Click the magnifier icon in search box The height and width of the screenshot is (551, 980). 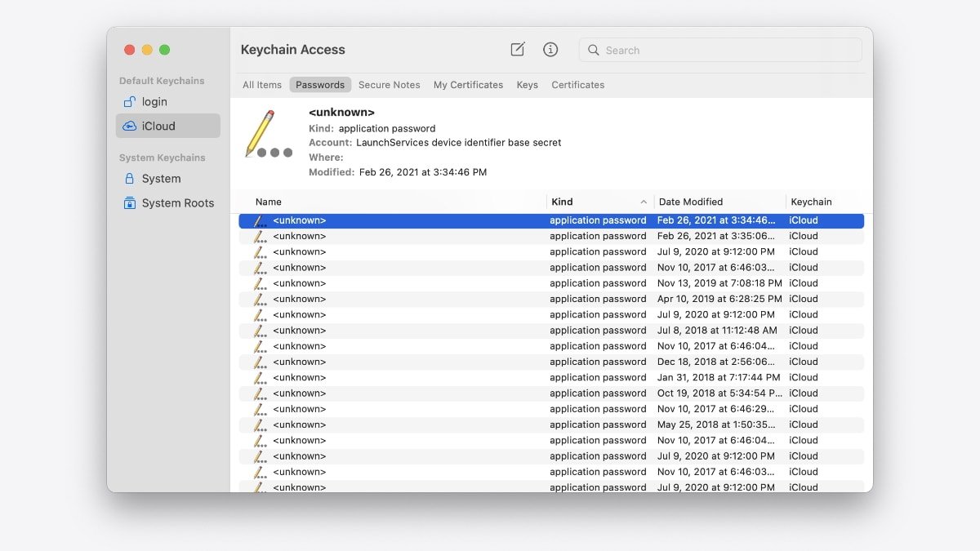pos(594,50)
